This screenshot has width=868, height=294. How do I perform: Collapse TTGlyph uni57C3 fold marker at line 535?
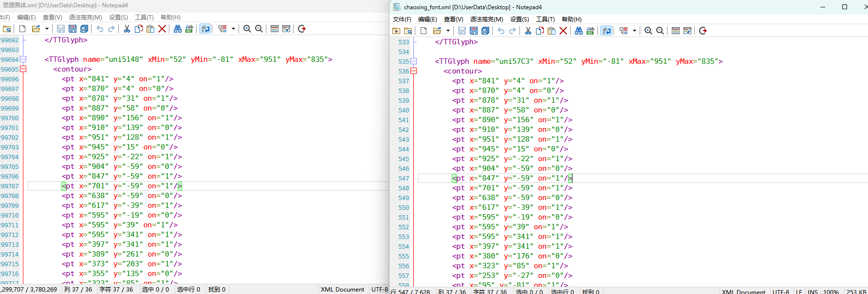[414, 61]
